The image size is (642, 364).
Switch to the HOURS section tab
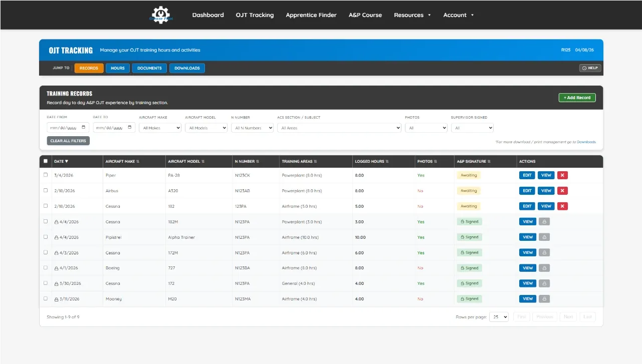(x=117, y=68)
